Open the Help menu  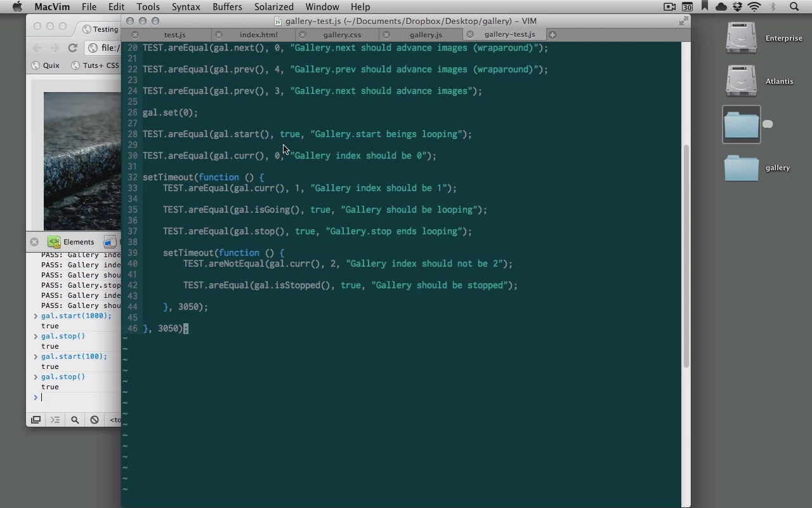pyautogui.click(x=360, y=7)
